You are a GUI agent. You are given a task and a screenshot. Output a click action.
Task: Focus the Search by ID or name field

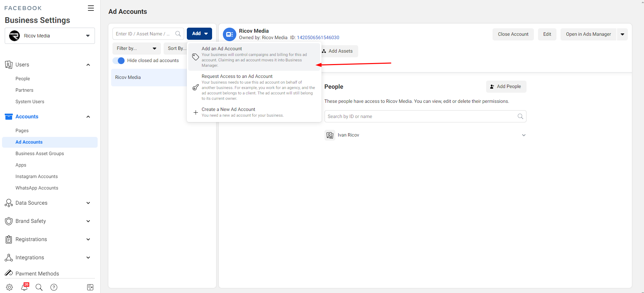coord(425,116)
